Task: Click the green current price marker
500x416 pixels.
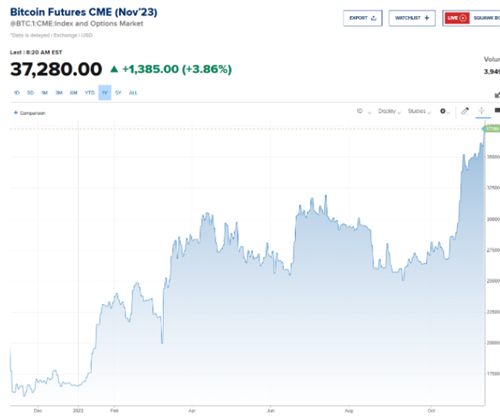Action: point(491,129)
